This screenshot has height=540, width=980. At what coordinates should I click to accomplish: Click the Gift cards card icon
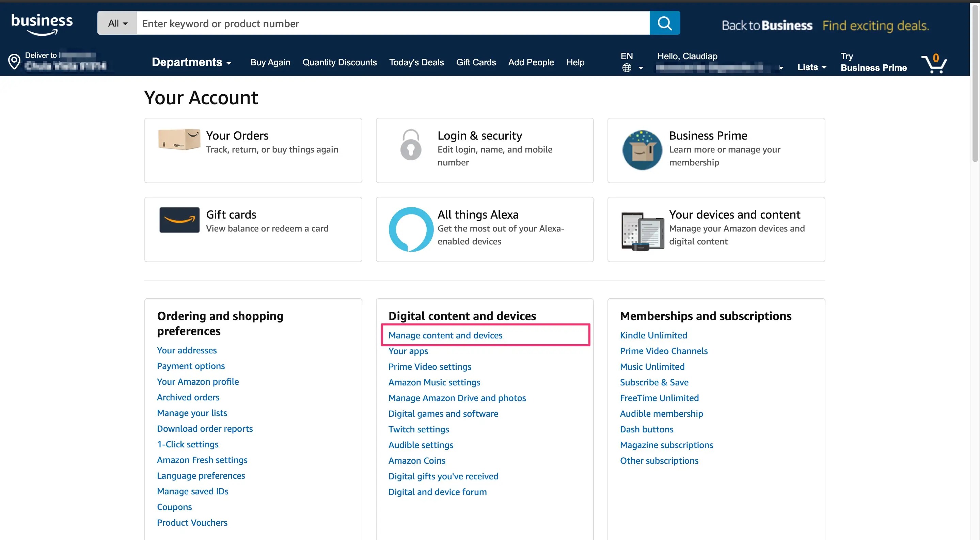click(x=179, y=220)
